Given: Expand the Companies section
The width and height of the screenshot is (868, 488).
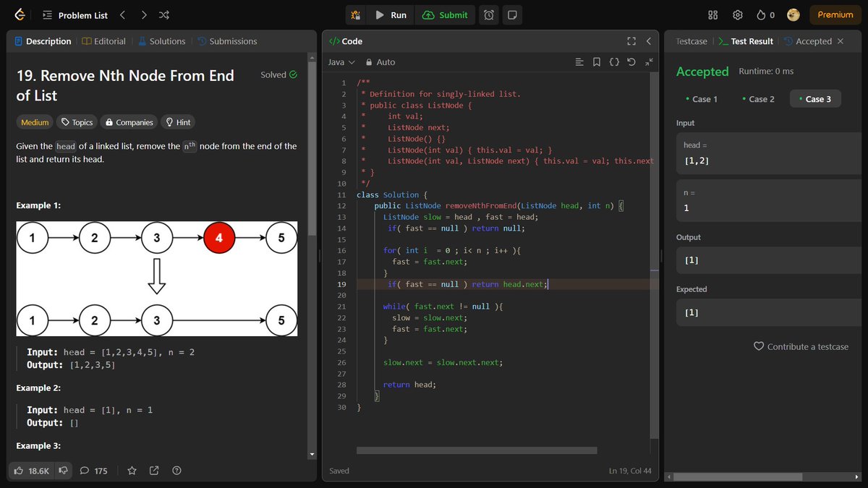Looking at the screenshot, I should 129,122.
